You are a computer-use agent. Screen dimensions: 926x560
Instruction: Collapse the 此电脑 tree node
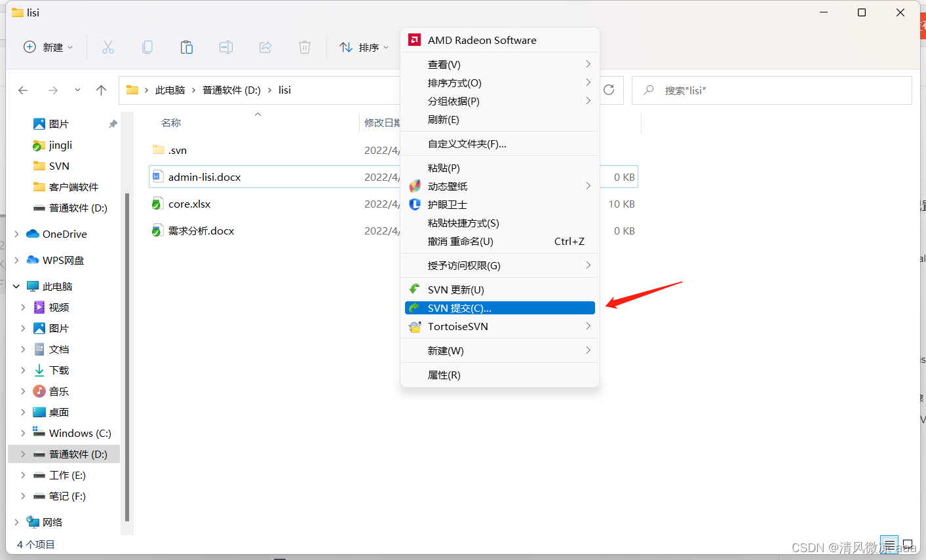[x=16, y=286]
